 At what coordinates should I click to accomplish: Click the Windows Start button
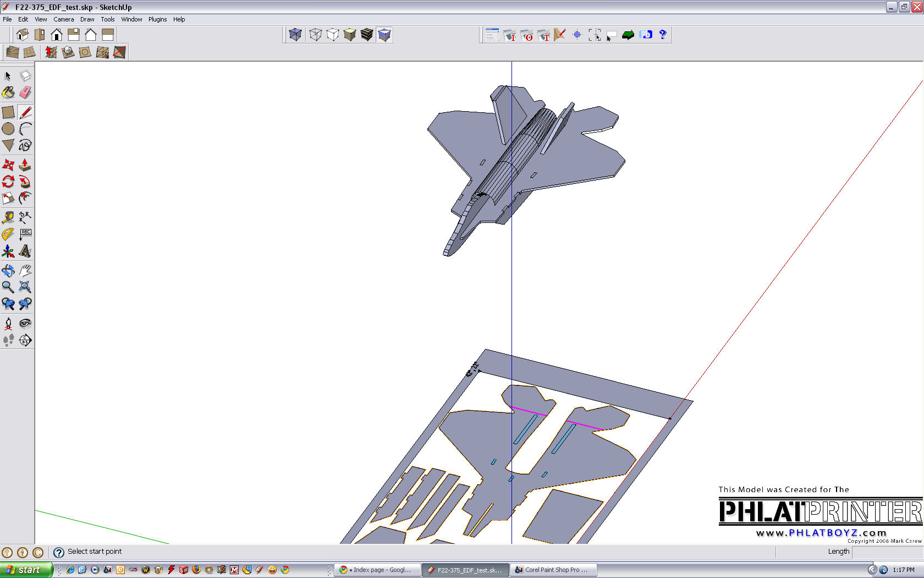click(26, 570)
